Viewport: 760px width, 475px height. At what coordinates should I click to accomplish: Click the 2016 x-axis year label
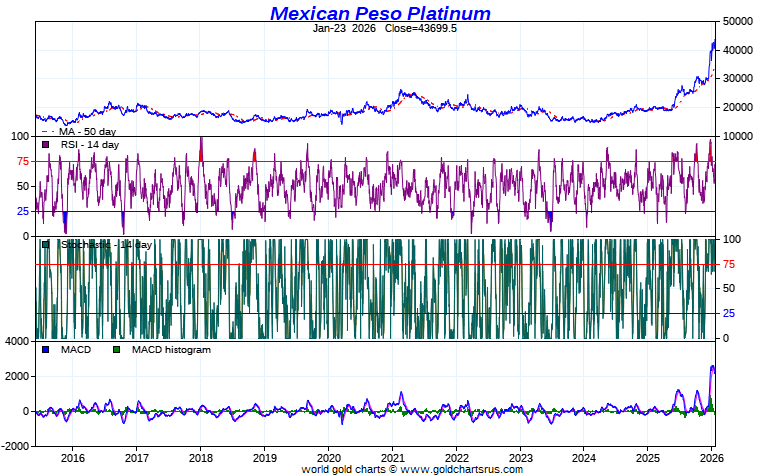coord(73,458)
